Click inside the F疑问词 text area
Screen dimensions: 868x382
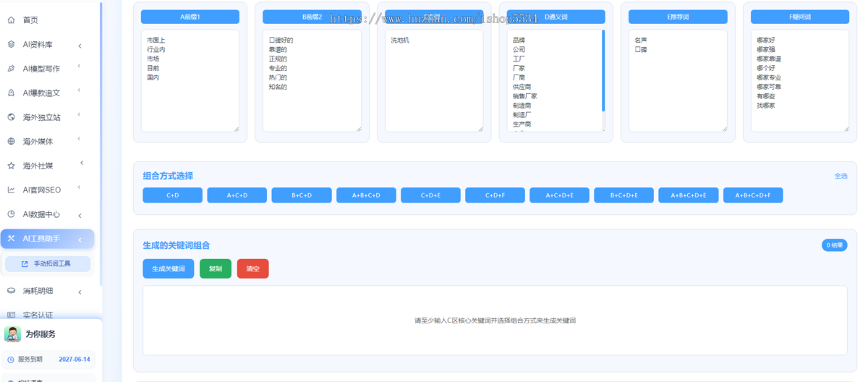(x=800, y=80)
